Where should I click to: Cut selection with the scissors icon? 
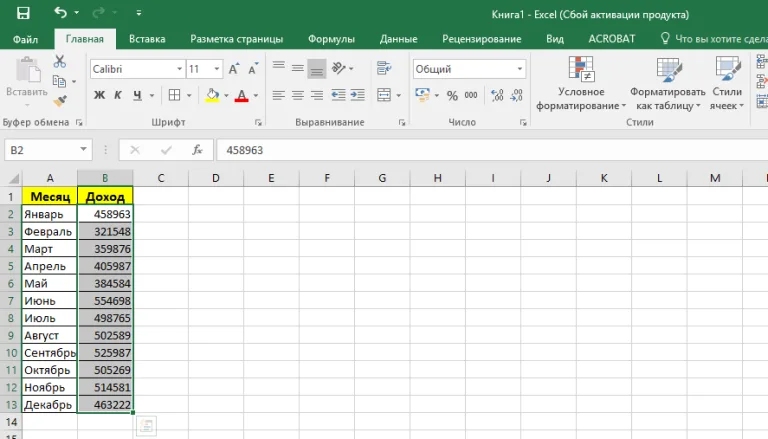(x=60, y=62)
